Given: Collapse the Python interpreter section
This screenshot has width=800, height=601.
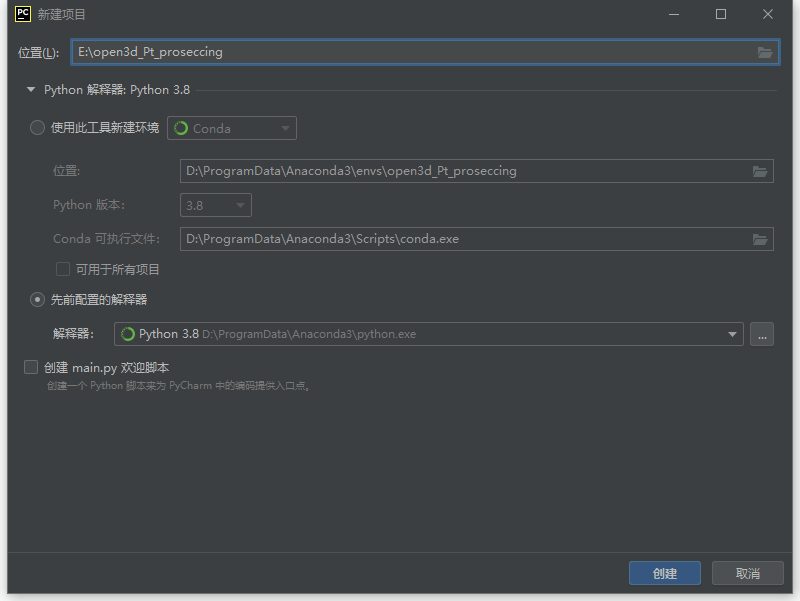Looking at the screenshot, I should click(31, 90).
